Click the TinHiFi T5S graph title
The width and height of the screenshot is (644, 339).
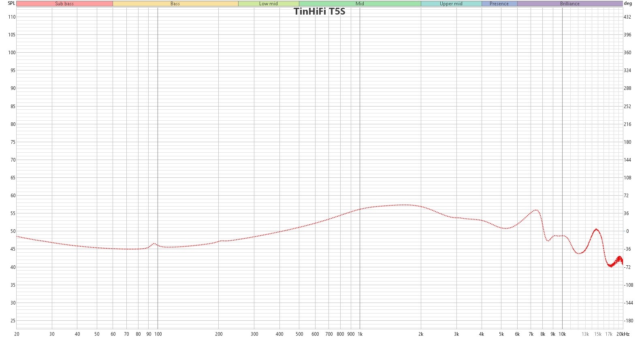[320, 11]
